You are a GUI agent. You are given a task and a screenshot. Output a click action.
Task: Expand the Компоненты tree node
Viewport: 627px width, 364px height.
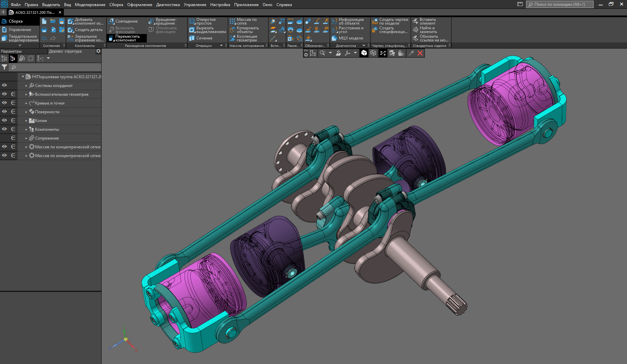[x=26, y=129]
